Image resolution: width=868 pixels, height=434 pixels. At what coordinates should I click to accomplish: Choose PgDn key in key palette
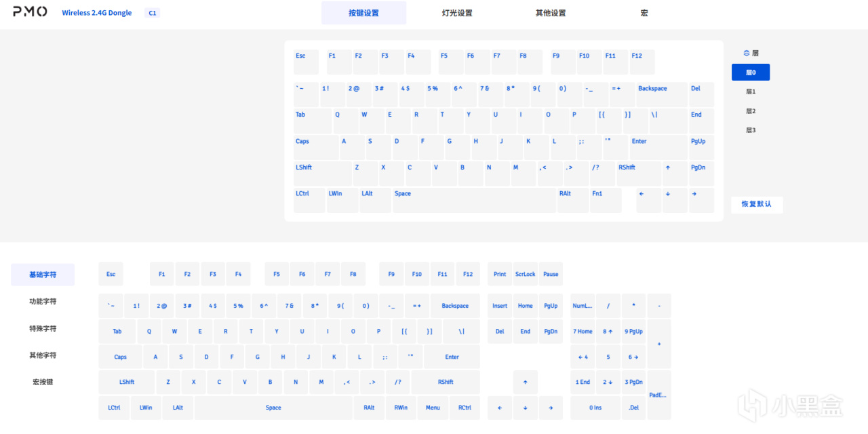pos(551,332)
